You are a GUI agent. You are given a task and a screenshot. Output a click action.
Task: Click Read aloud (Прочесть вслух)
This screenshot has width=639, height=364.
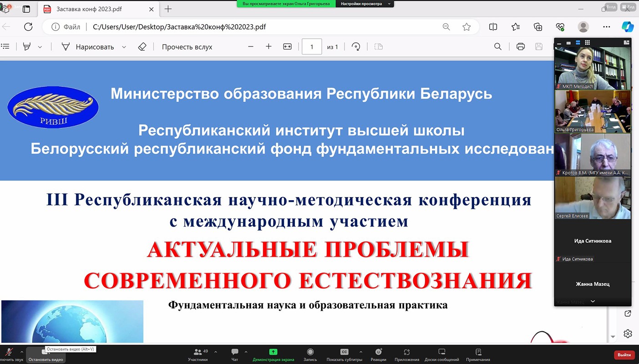tap(187, 47)
